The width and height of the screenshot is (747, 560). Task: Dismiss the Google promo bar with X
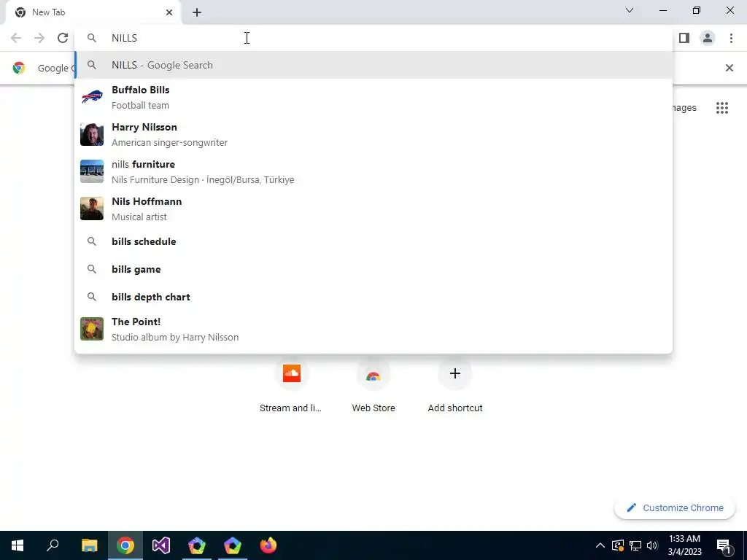click(x=729, y=68)
